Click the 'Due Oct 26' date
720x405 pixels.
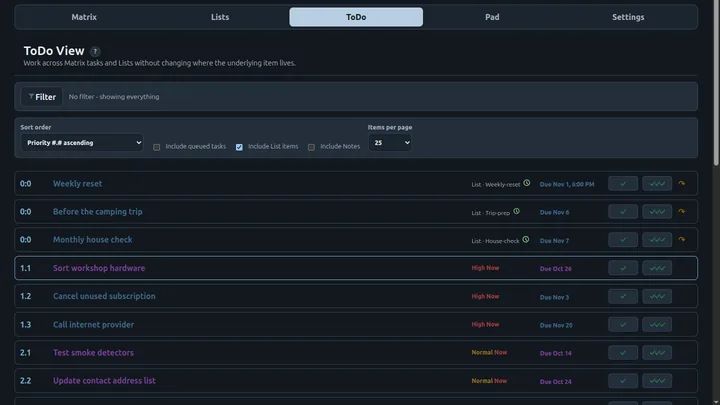coord(556,269)
